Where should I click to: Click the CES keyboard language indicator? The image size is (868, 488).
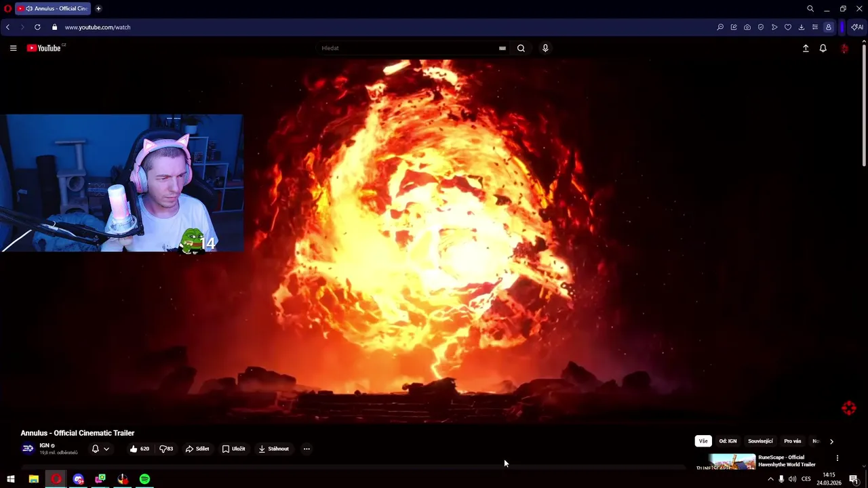tap(806, 479)
